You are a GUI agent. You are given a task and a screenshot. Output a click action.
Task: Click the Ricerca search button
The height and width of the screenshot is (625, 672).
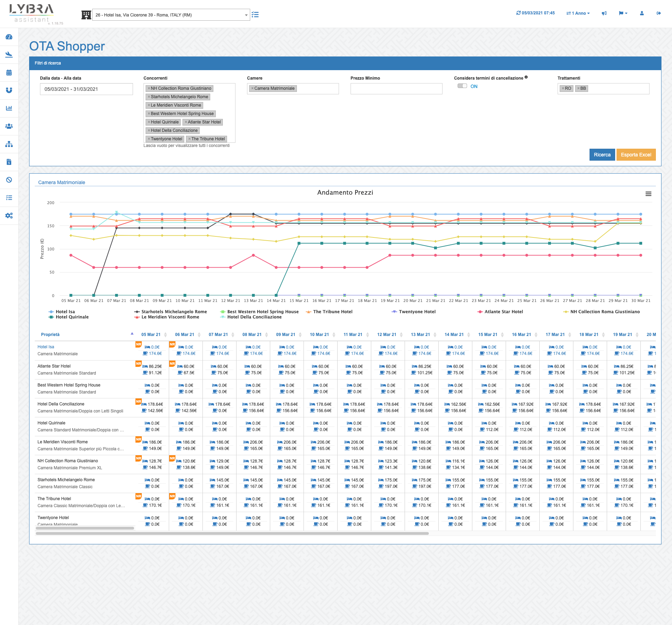tap(602, 155)
